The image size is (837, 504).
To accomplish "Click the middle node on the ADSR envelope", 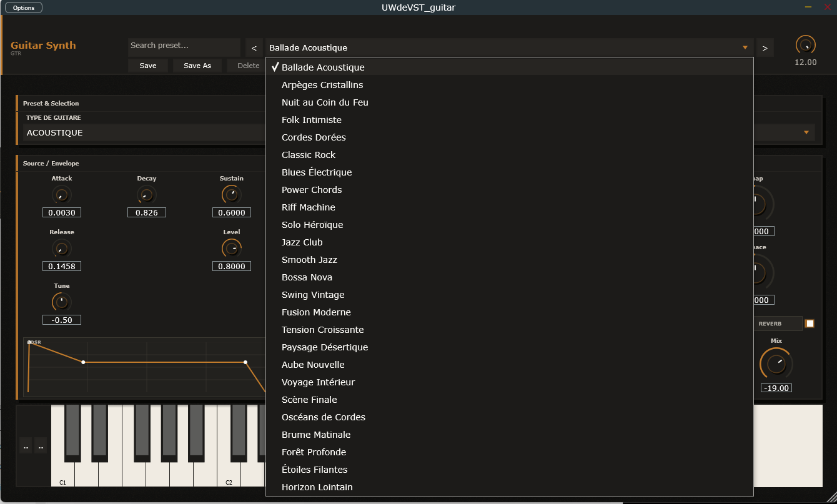I will coord(84,362).
